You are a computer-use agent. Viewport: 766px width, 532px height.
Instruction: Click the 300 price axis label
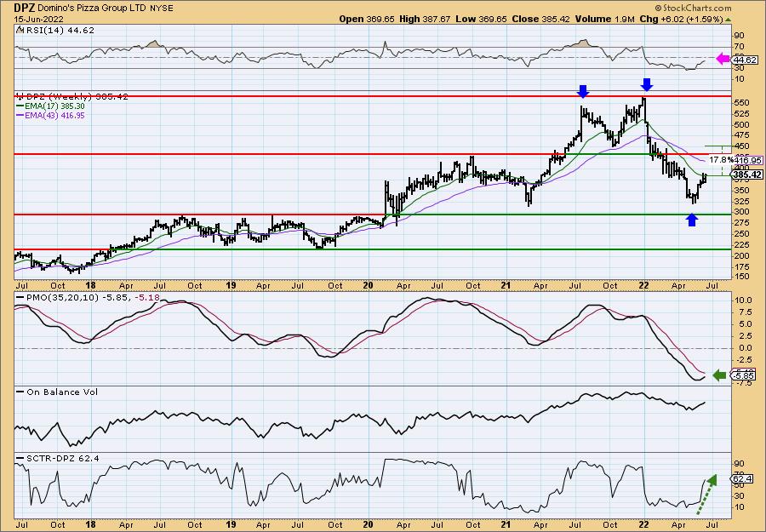tap(740, 212)
